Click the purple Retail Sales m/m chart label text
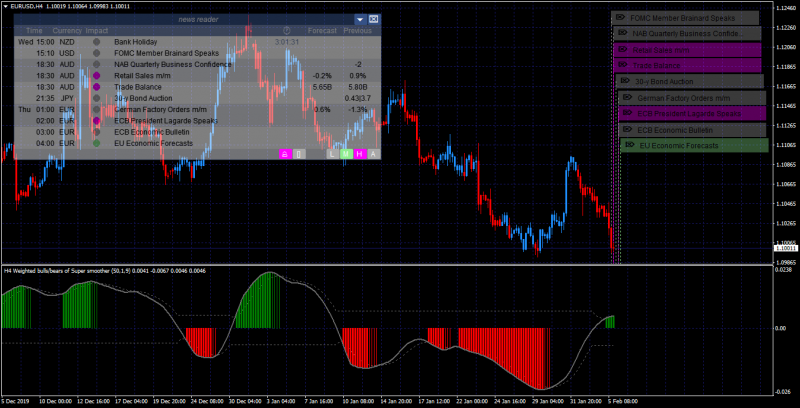 point(661,50)
